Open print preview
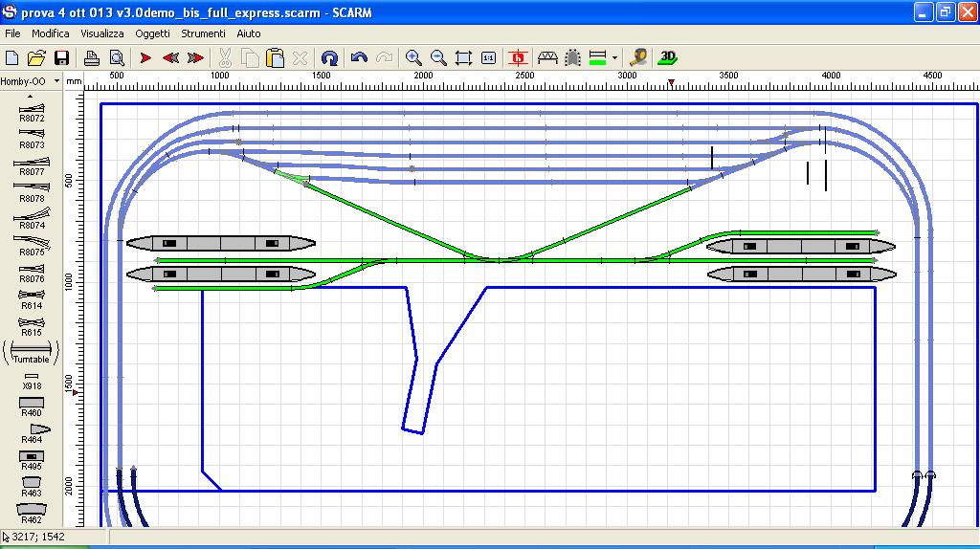 pyautogui.click(x=117, y=58)
